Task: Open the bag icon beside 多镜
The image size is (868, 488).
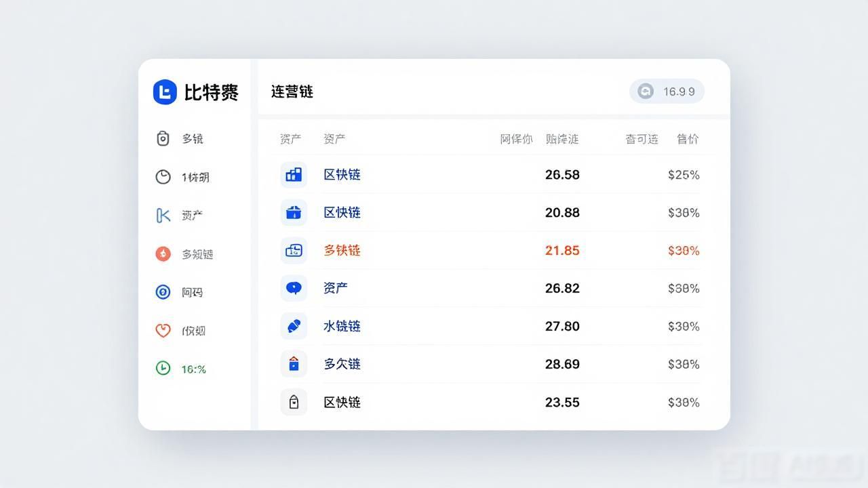Action: point(163,138)
